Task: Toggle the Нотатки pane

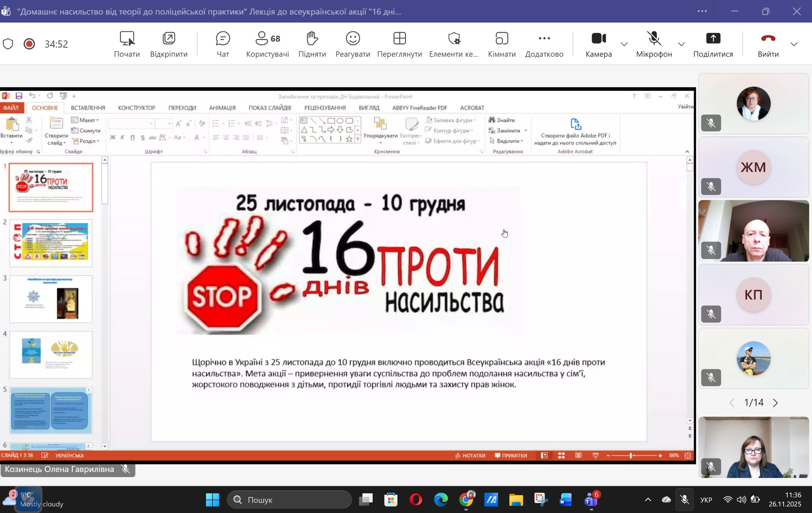Action: point(471,455)
